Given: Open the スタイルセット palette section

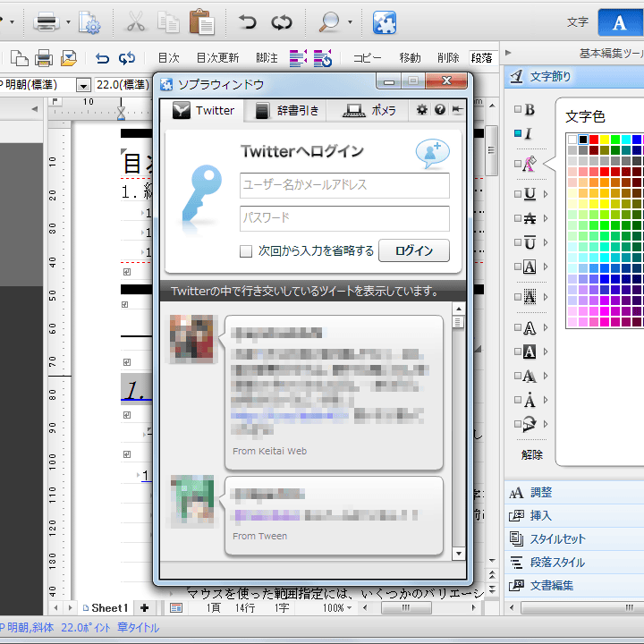Looking at the screenshot, I should (573, 538).
